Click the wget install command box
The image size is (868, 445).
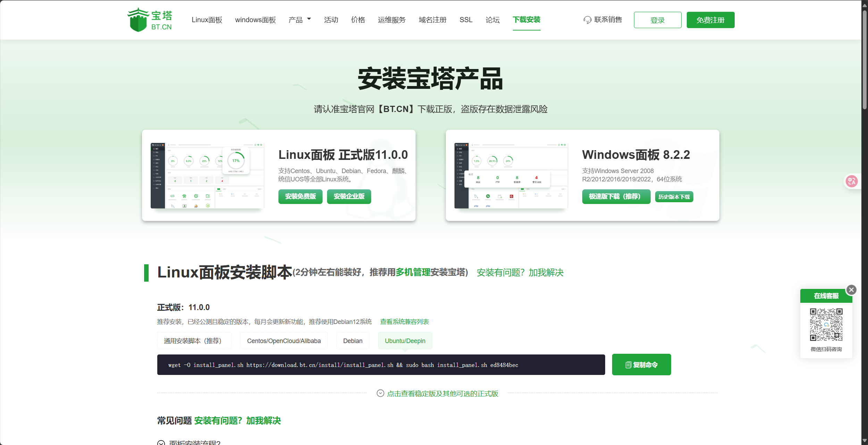pyautogui.click(x=381, y=365)
